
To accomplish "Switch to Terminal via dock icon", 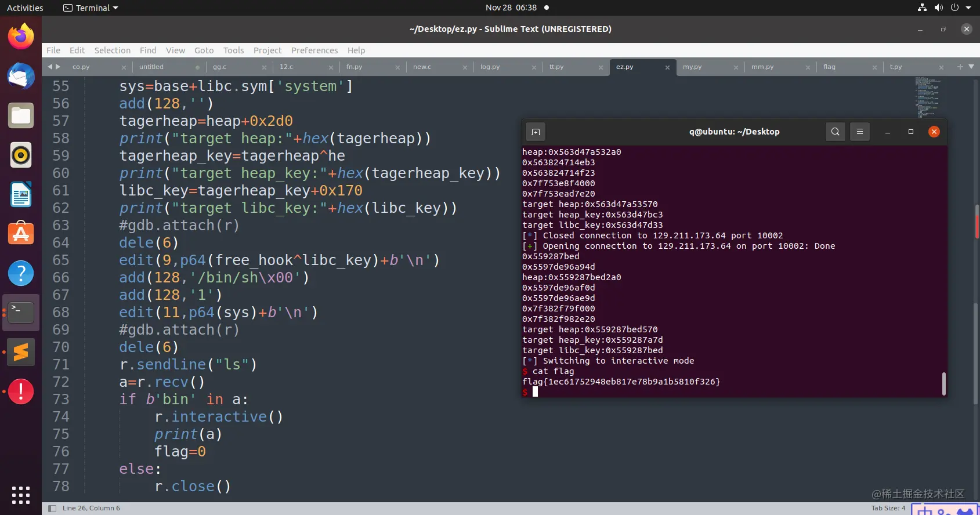I will [x=21, y=313].
